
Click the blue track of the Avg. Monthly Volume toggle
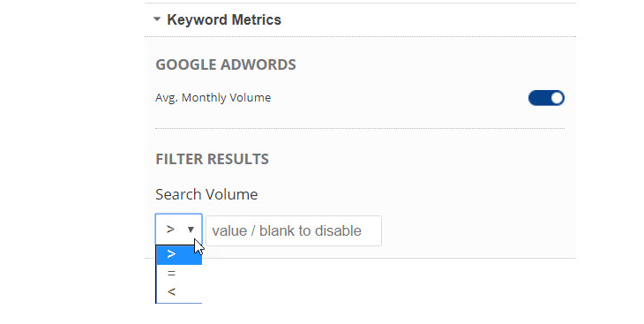tap(538, 98)
